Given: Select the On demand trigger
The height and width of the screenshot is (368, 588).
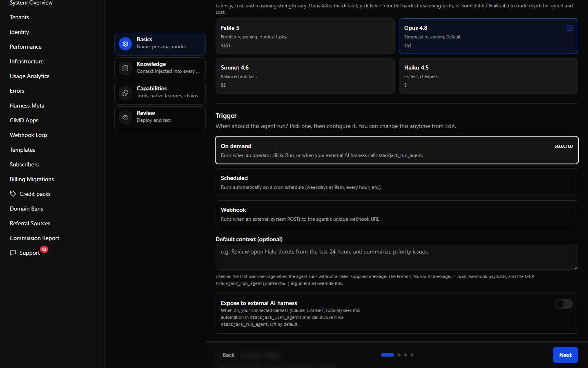Looking at the screenshot, I should pyautogui.click(x=397, y=150).
